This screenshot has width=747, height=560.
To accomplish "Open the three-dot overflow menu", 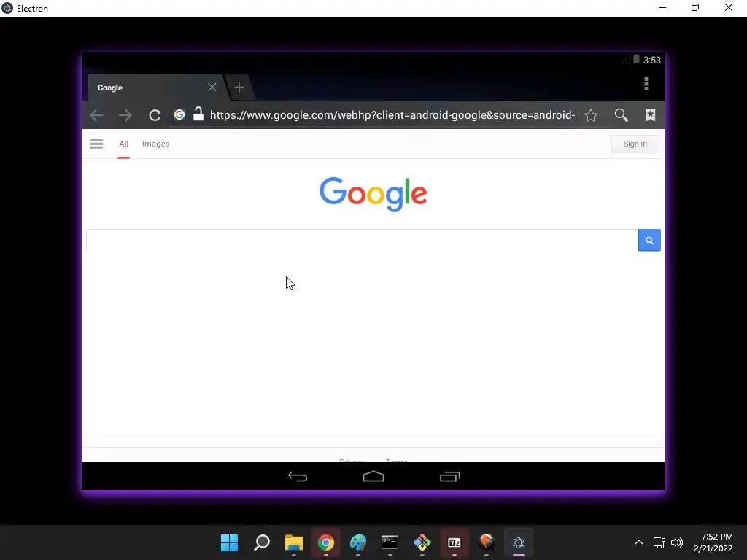I will tap(646, 84).
